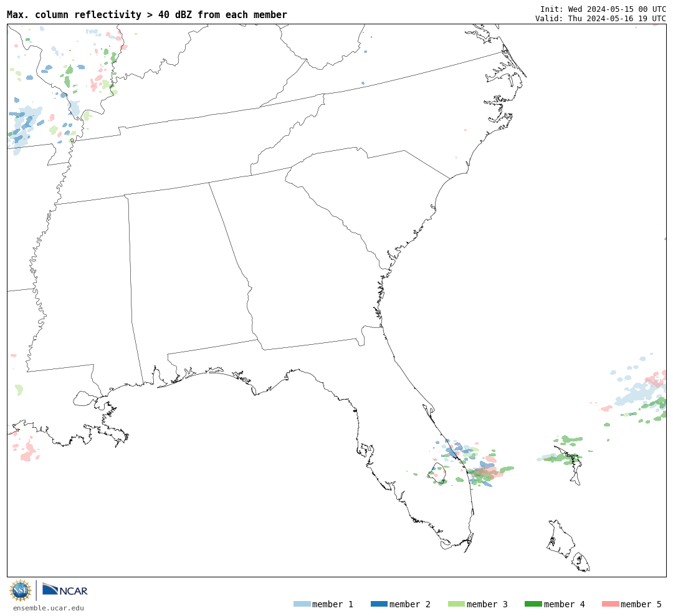Click the member 4 dark green swatch
The width and height of the screenshot is (673, 616).
click(533, 604)
